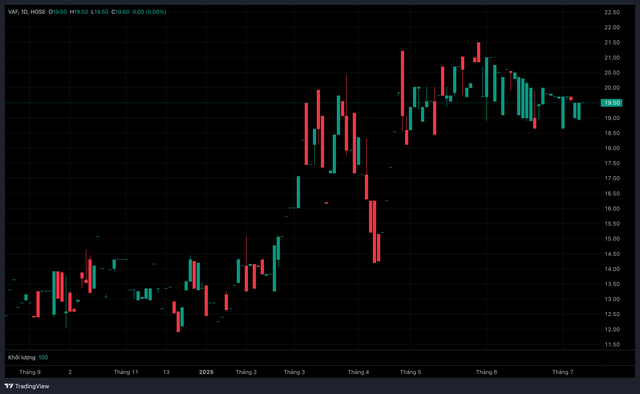Screen dimensions: 640x394
Task: Click the 12.00 price axis label
Action: [612, 329]
